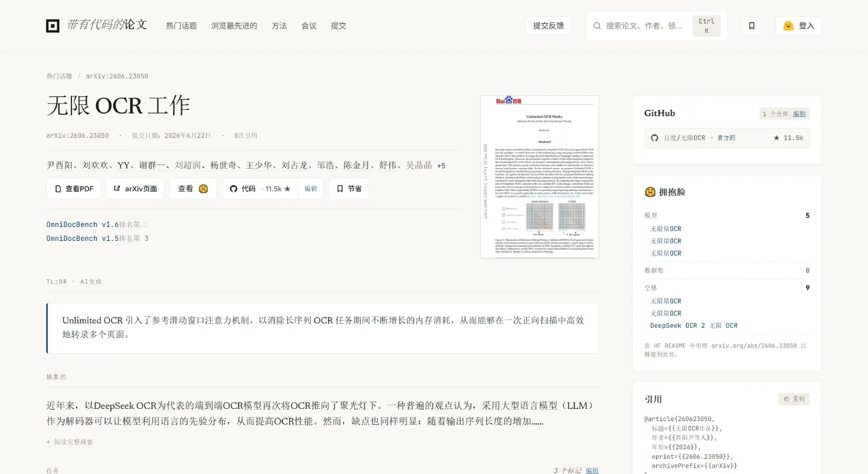Click the 查看PDF button
Image resolution: width=868 pixels, height=474 pixels.
click(73, 188)
